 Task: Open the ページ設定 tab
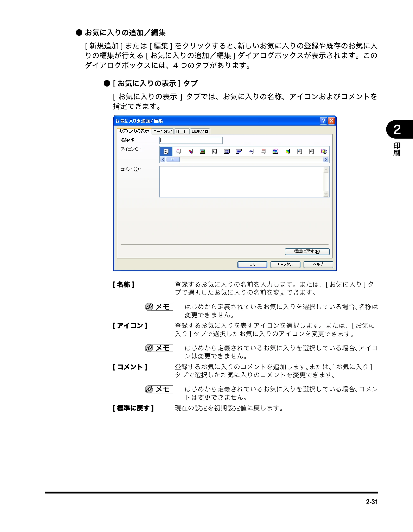163,132
